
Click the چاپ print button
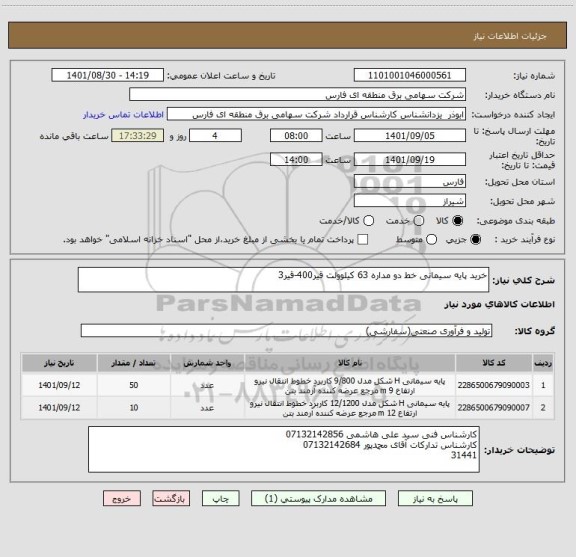(220, 499)
